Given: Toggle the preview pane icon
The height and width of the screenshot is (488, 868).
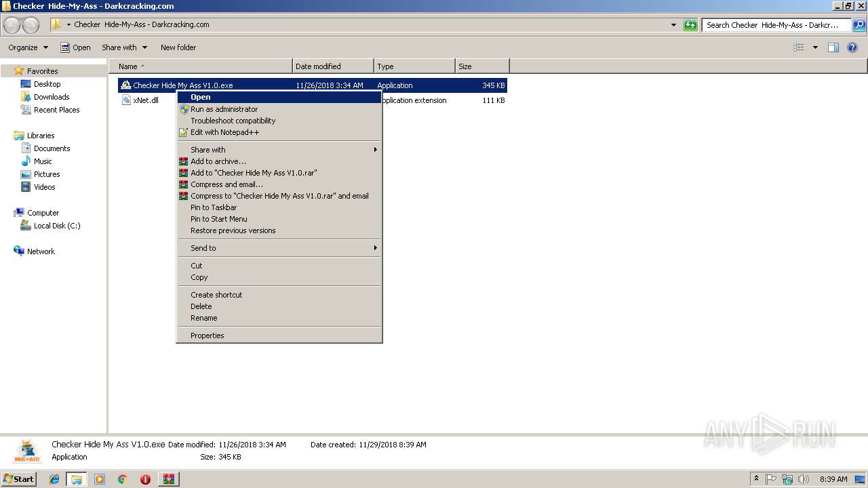Looking at the screenshot, I should pyautogui.click(x=833, y=47).
